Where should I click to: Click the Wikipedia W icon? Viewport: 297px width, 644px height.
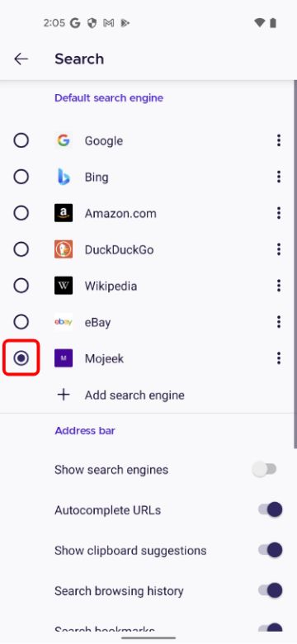64,286
